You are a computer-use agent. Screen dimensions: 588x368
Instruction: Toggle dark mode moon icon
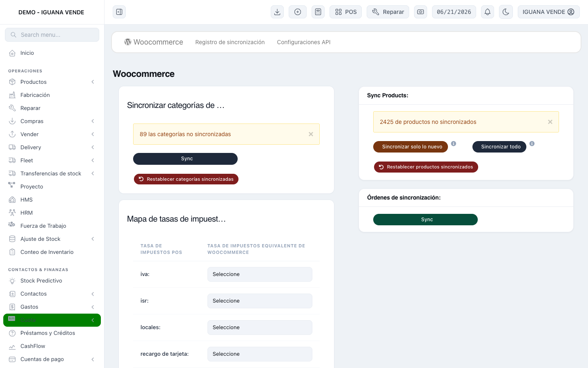coord(506,12)
